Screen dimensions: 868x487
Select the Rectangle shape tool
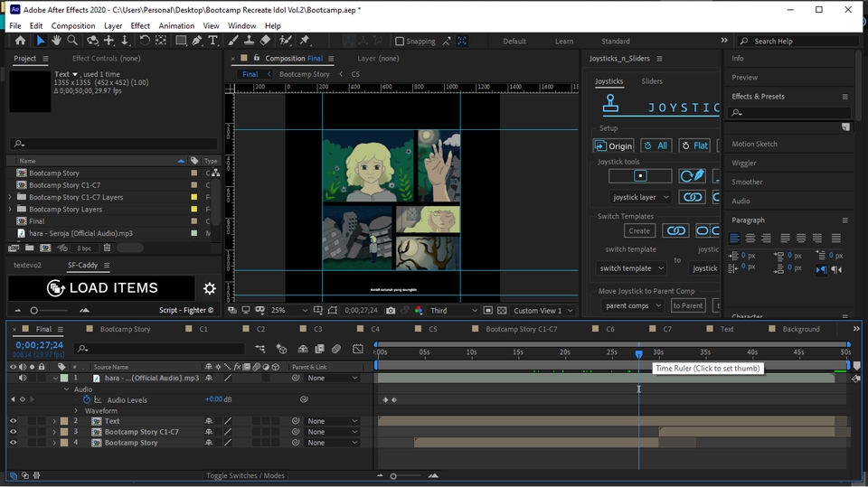pyautogui.click(x=181, y=41)
